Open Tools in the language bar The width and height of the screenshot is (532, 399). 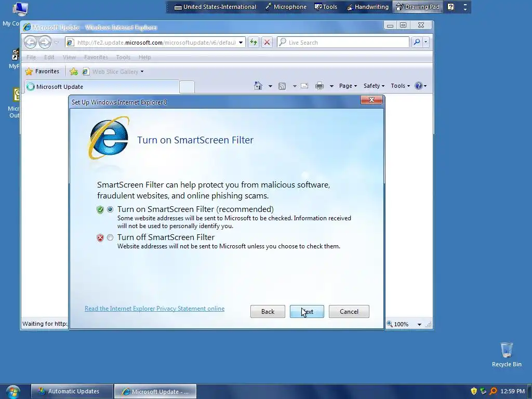click(x=326, y=7)
